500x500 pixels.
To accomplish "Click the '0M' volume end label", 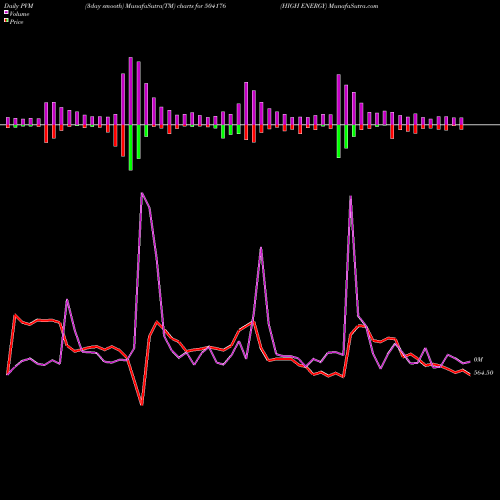I will (x=478, y=360).
